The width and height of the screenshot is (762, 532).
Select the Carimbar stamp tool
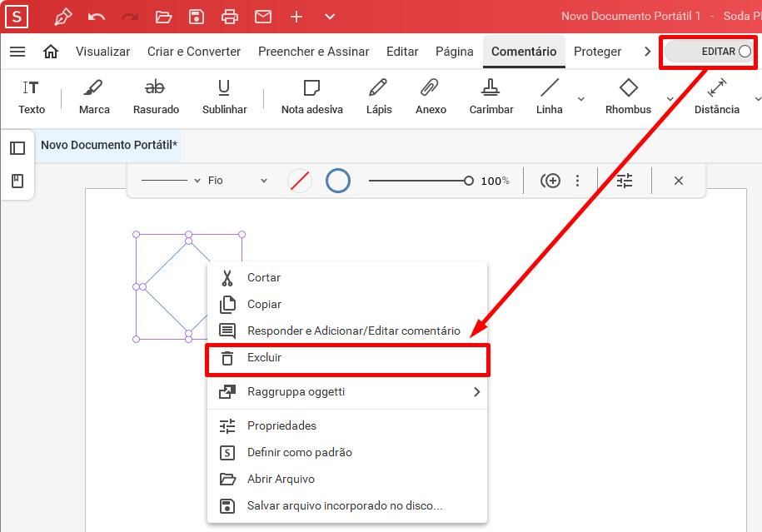click(x=491, y=97)
